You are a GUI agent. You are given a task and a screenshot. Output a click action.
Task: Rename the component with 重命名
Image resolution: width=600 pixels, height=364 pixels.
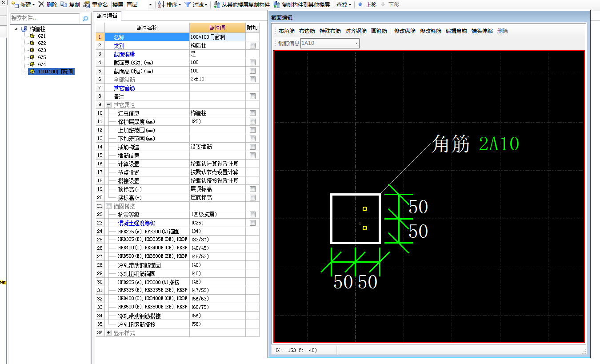point(96,4)
